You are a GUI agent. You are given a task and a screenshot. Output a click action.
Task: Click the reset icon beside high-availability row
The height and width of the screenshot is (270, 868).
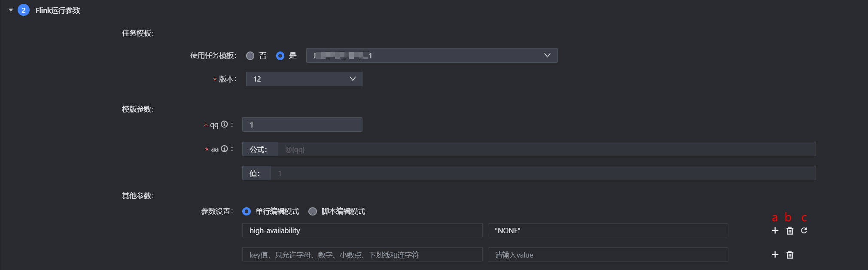(804, 231)
